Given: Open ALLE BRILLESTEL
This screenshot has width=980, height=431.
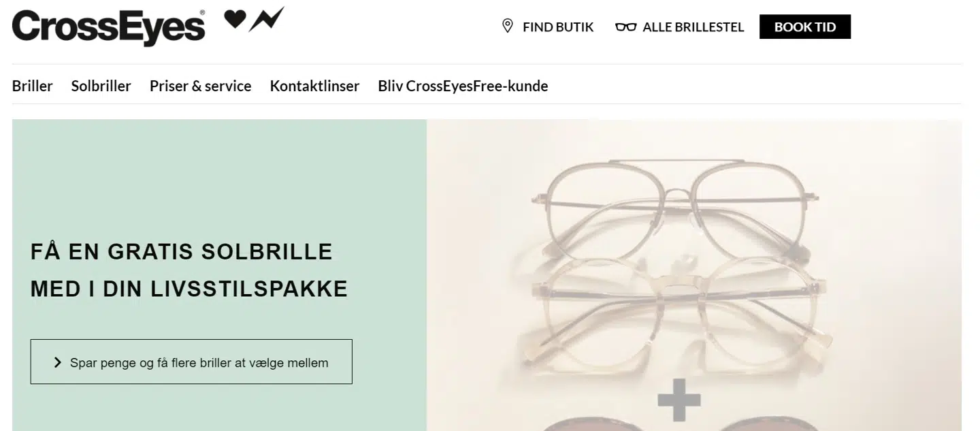Looking at the screenshot, I should click(x=693, y=27).
